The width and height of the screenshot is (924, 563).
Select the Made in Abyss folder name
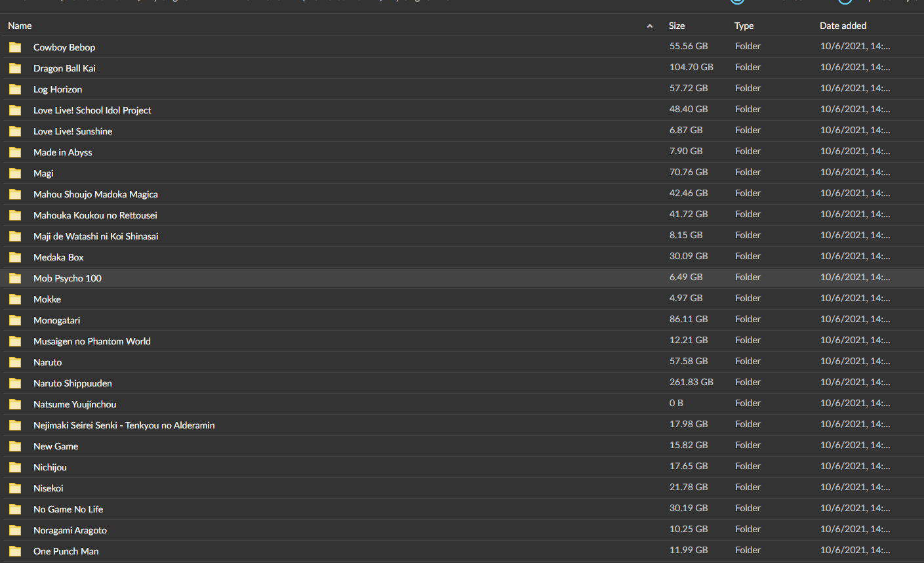63,152
